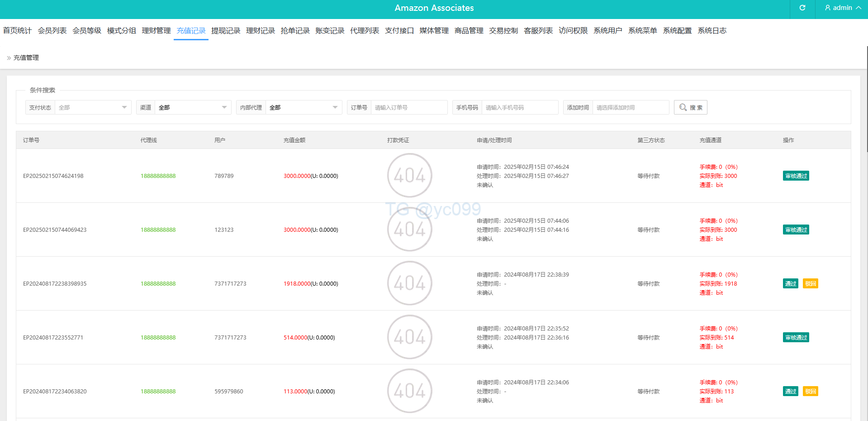Open the 内部代理 dropdown list

(x=303, y=107)
